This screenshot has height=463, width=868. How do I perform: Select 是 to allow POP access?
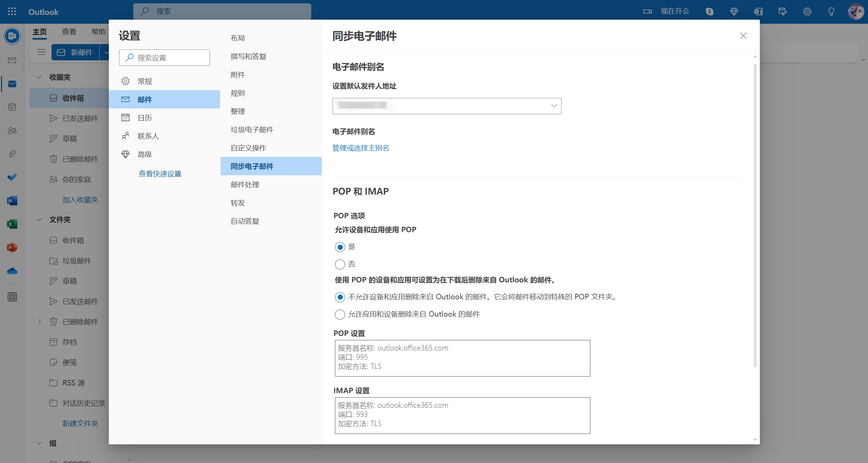(x=340, y=247)
